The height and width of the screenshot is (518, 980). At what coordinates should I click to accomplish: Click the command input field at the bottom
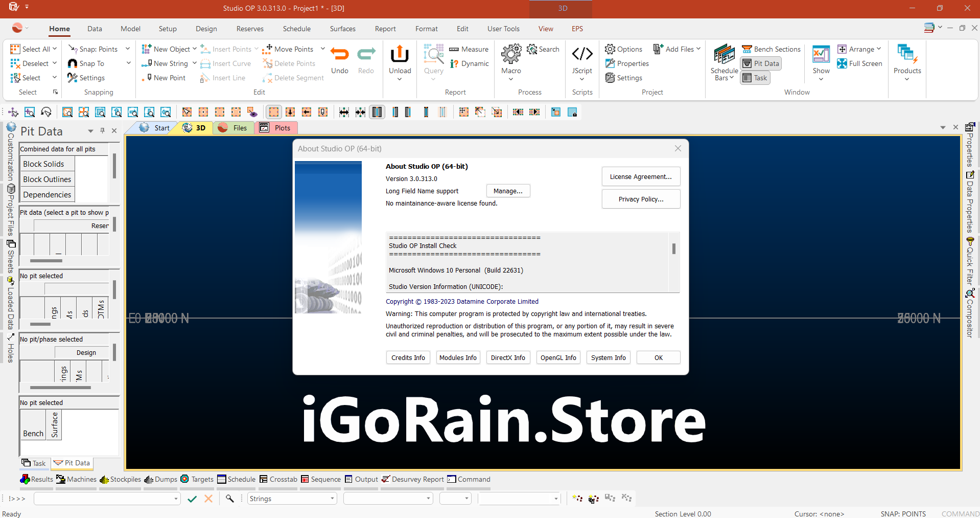click(x=102, y=498)
